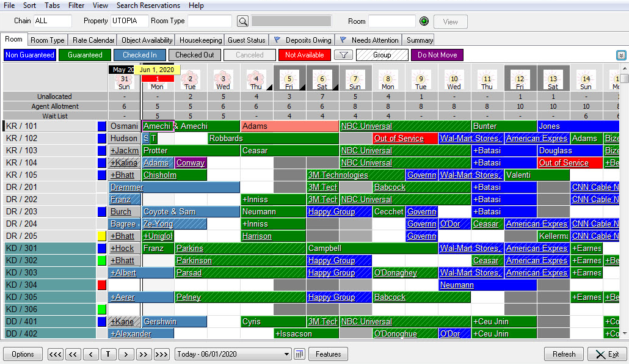The height and width of the screenshot is (364, 629).
Task: Click the Exit button
Action: (x=608, y=354)
